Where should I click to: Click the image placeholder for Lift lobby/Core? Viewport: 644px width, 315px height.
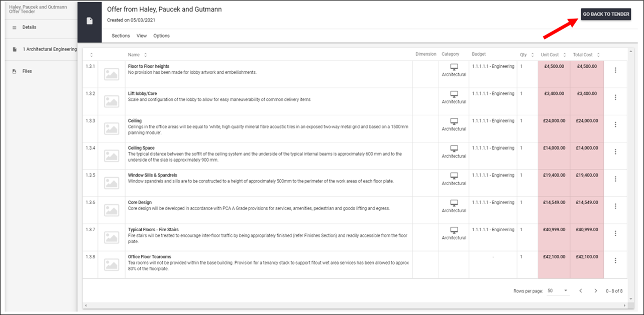click(112, 101)
